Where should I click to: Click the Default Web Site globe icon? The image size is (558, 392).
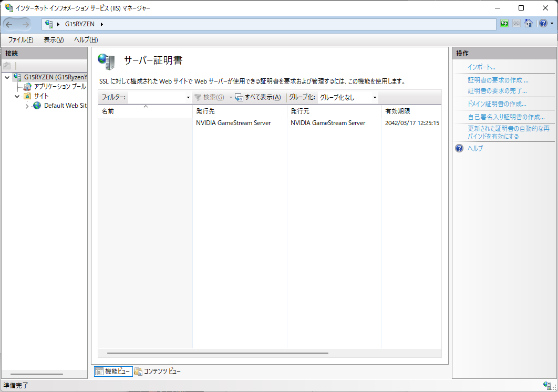[37, 106]
